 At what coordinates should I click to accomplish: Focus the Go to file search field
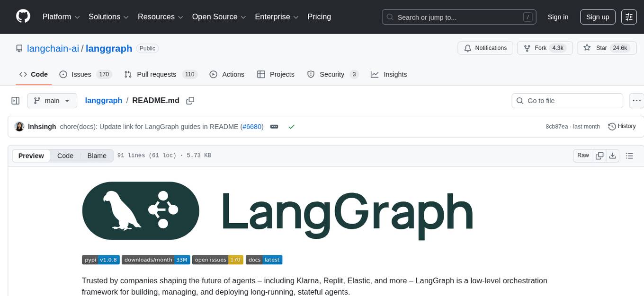tap(567, 100)
